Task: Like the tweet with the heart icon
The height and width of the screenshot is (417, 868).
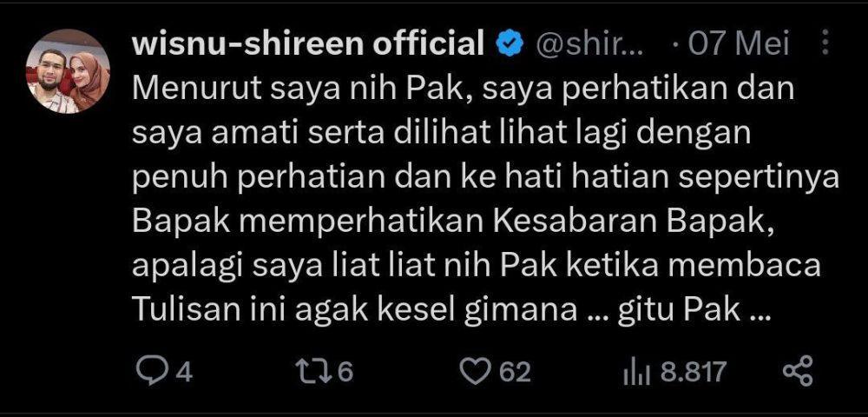Action: pos(475,372)
